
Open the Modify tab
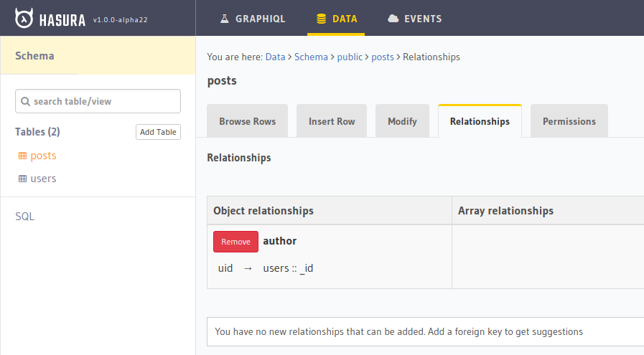point(402,121)
